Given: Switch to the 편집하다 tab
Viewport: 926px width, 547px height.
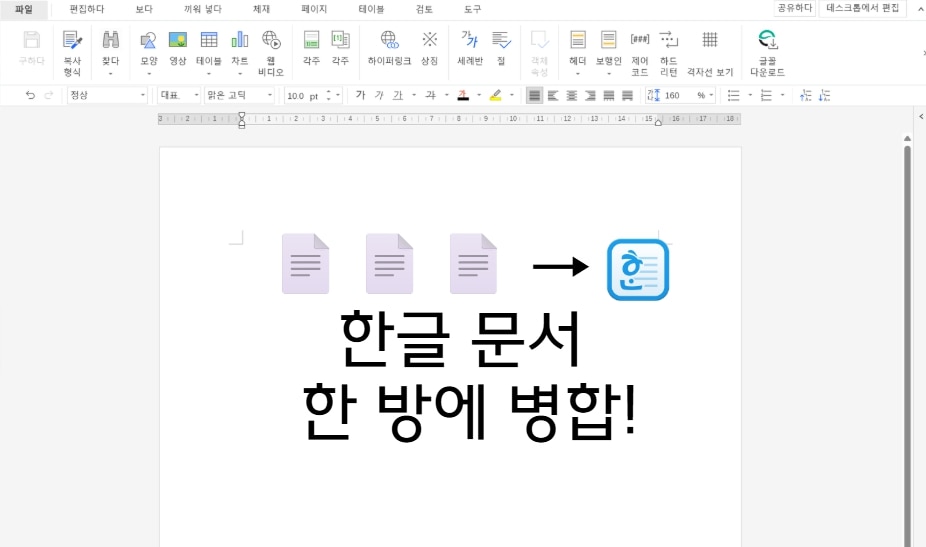Looking at the screenshot, I should point(87,9).
